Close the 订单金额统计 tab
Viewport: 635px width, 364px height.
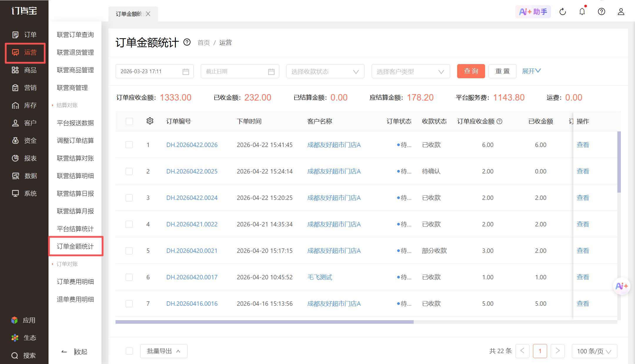[148, 14]
